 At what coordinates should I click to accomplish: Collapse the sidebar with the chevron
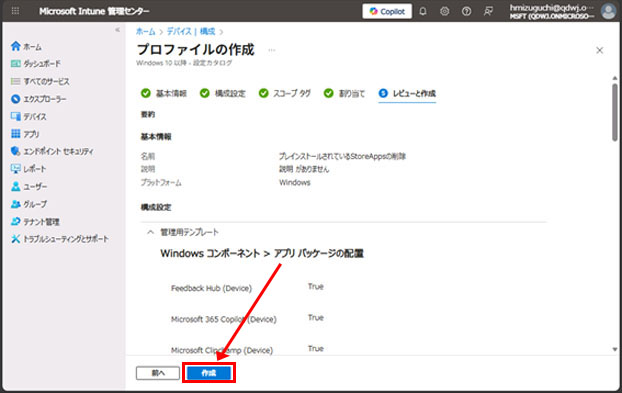[117, 30]
